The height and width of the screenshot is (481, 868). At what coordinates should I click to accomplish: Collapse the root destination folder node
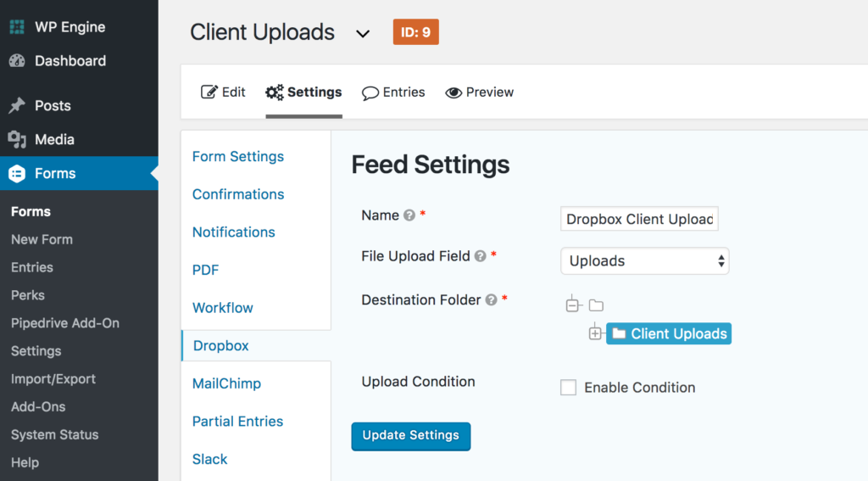(x=572, y=305)
